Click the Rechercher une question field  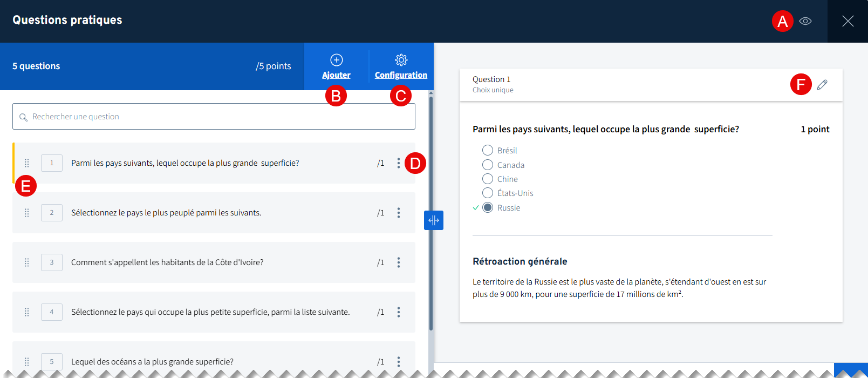(x=216, y=117)
